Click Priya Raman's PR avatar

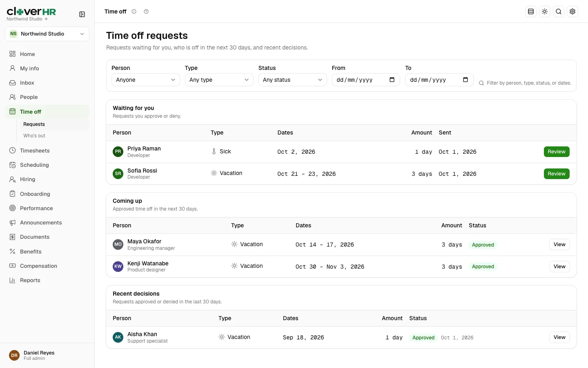point(118,152)
